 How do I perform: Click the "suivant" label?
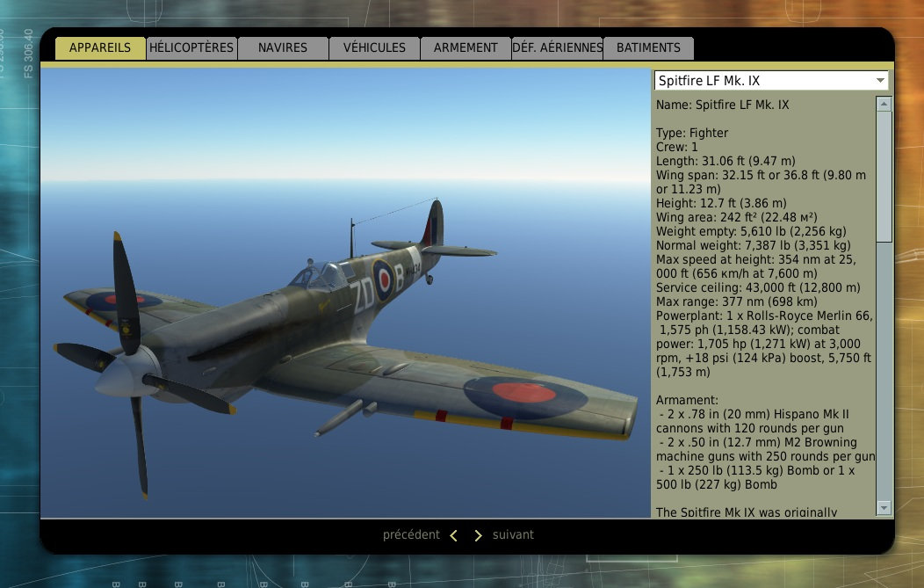tap(513, 535)
